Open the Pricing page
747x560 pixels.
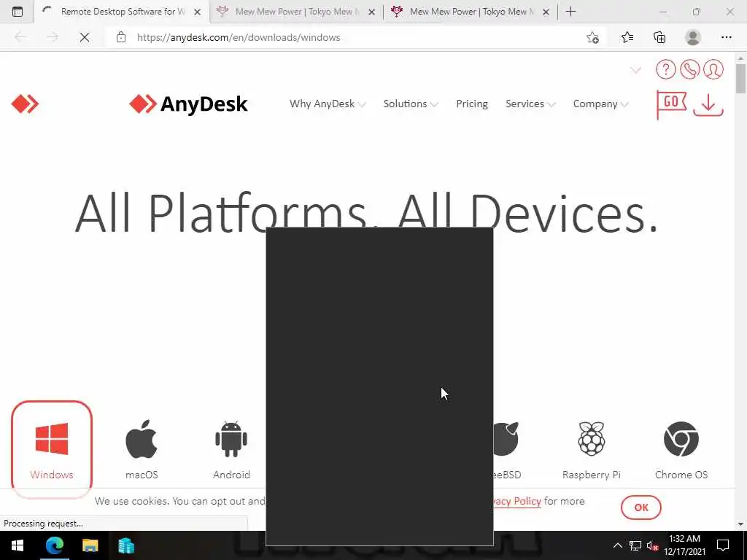[472, 104]
